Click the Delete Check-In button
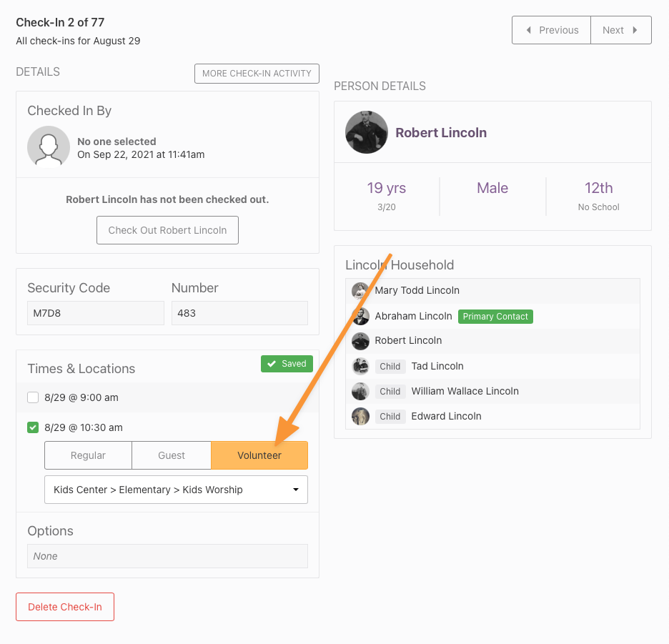The width and height of the screenshot is (669, 644). (65, 607)
